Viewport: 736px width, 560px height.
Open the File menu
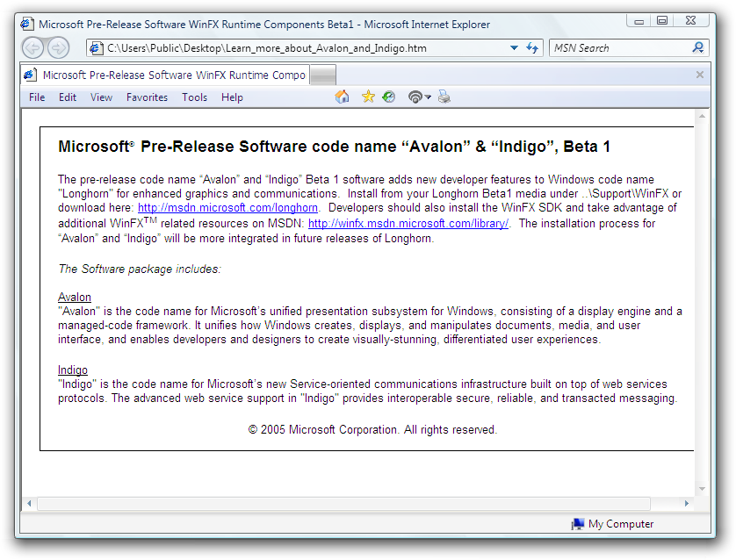[x=37, y=97]
